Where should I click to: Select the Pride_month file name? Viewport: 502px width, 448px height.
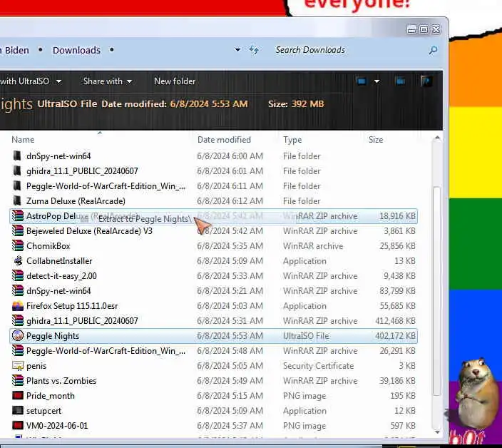[50, 396]
